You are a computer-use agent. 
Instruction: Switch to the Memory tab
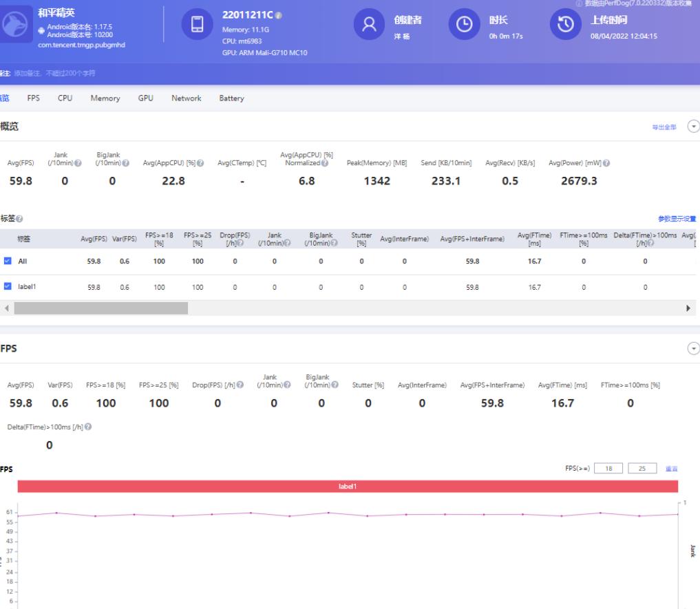105,98
